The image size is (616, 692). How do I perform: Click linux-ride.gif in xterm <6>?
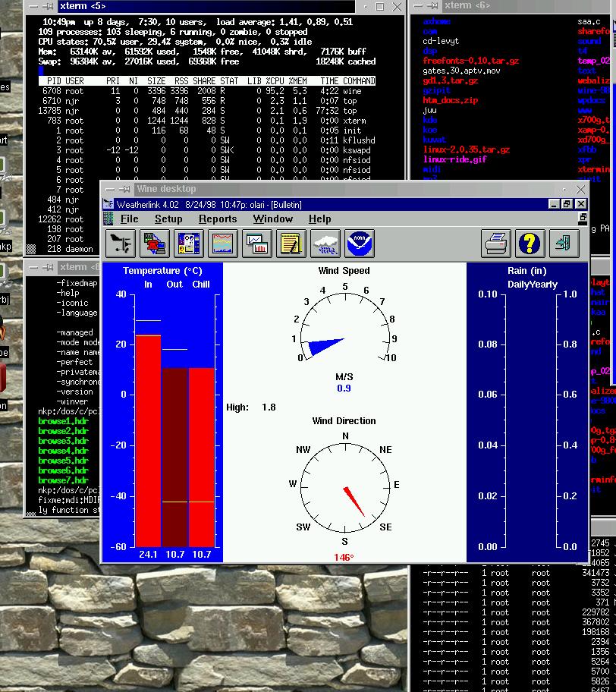click(455, 159)
